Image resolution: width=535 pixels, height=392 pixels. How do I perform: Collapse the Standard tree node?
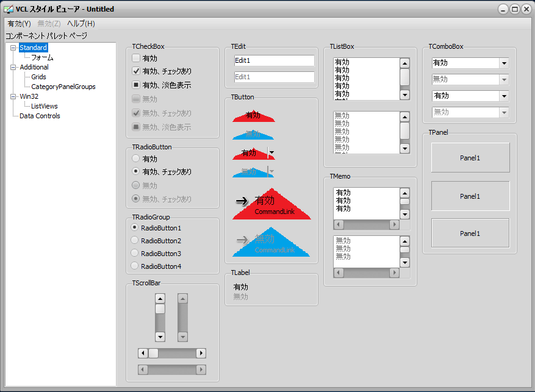coord(13,48)
